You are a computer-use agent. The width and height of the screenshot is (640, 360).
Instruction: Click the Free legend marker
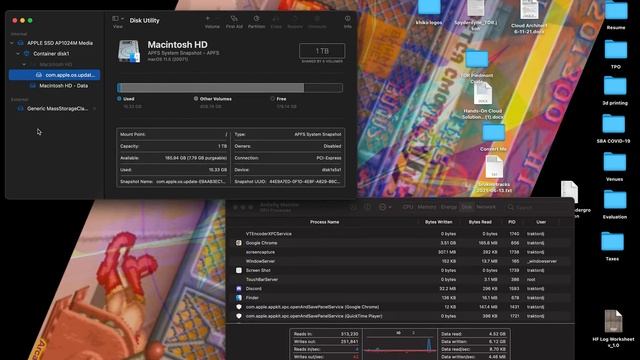273,99
